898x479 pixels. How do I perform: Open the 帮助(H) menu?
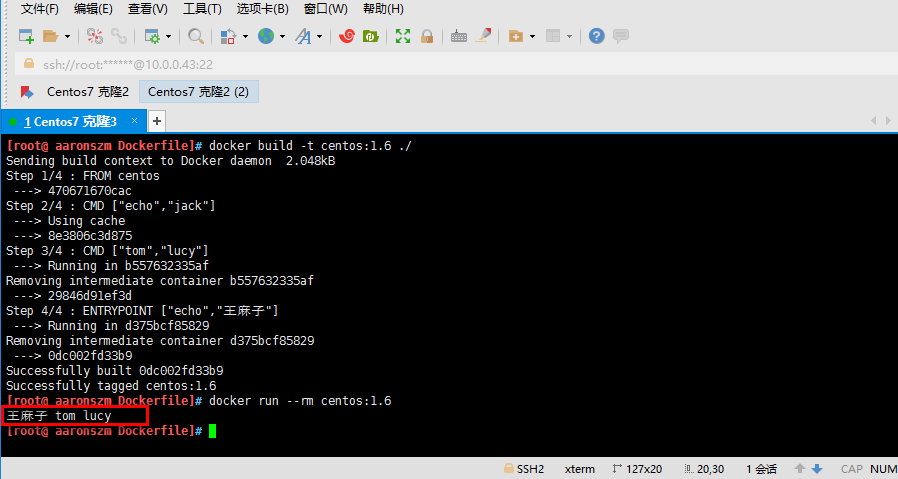(384, 9)
